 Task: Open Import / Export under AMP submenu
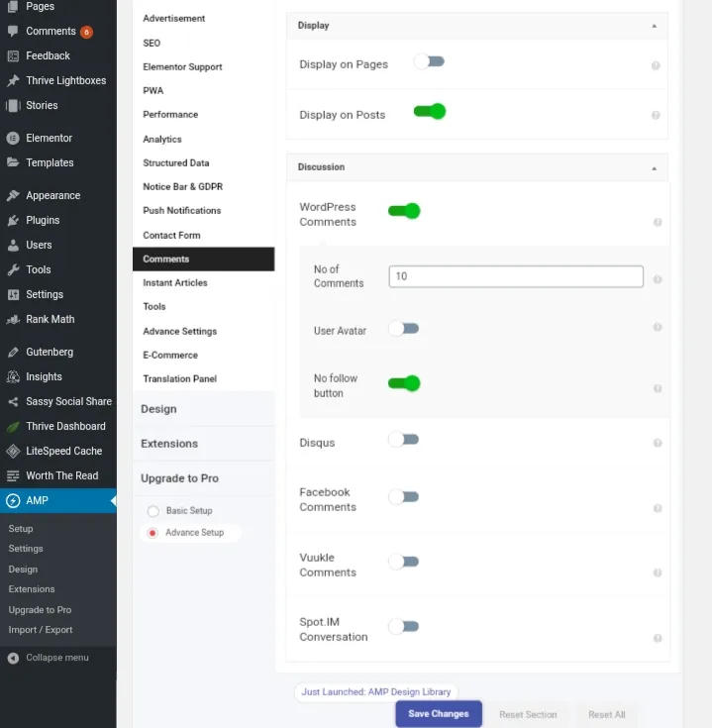point(41,630)
